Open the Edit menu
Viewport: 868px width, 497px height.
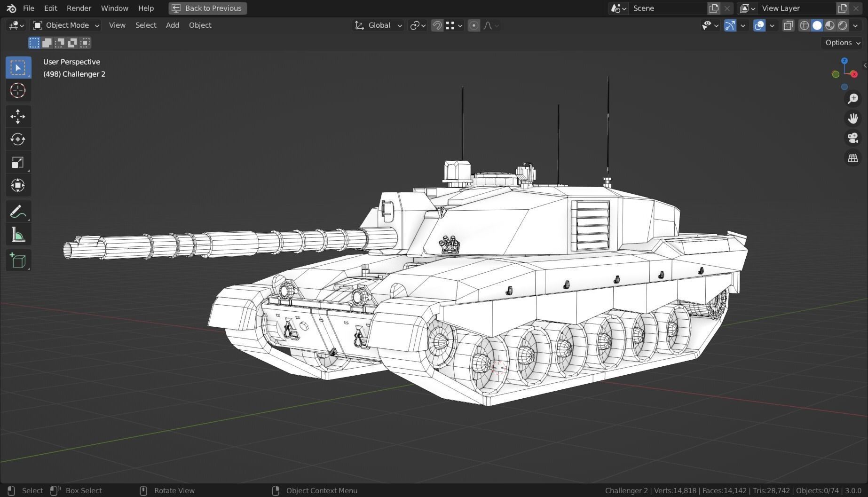click(50, 8)
